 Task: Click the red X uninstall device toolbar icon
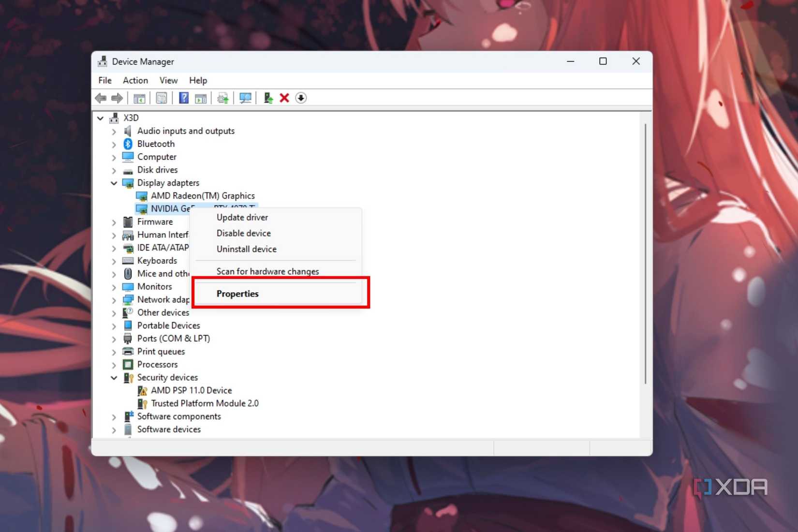[284, 98]
